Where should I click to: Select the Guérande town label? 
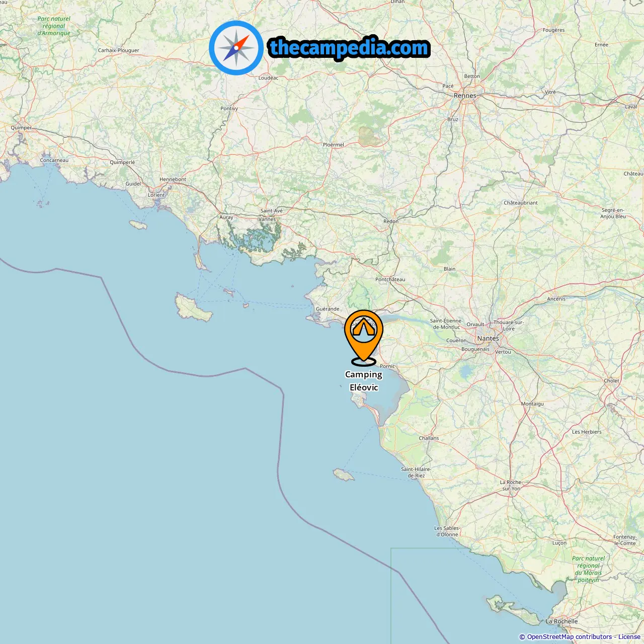[328, 309]
